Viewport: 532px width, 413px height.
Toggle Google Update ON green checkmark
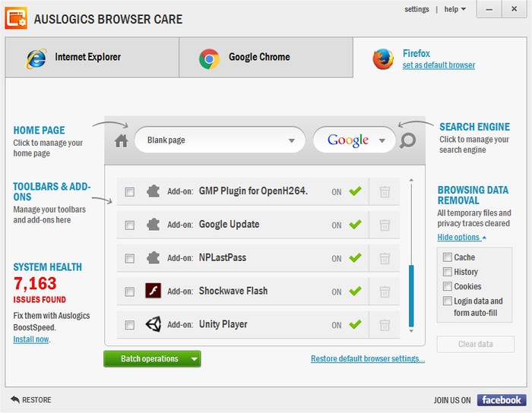tap(355, 224)
